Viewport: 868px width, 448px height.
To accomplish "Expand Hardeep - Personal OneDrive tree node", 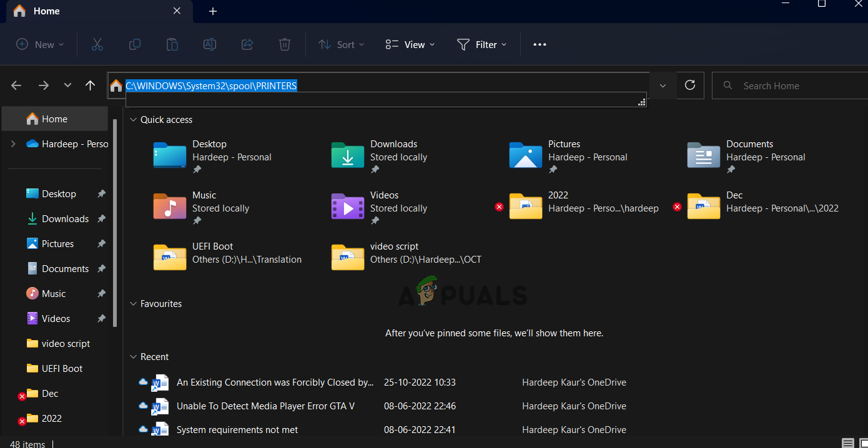I will point(13,144).
